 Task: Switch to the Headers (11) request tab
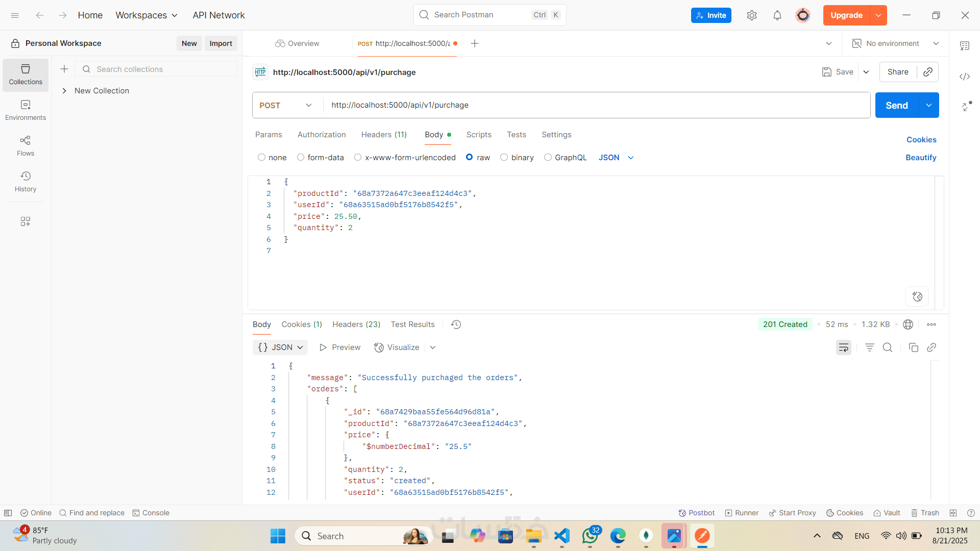pyautogui.click(x=384, y=135)
